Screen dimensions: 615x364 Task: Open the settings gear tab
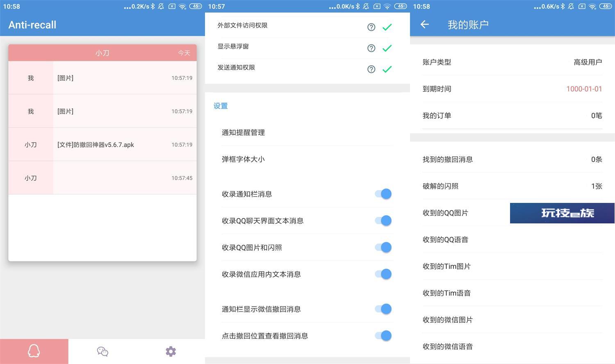point(171,351)
